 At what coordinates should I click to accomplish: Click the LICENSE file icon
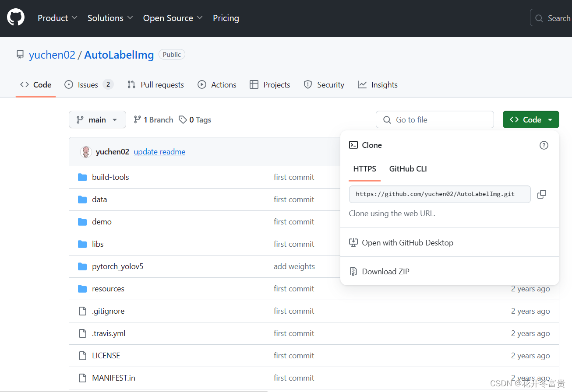pos(82,356)
